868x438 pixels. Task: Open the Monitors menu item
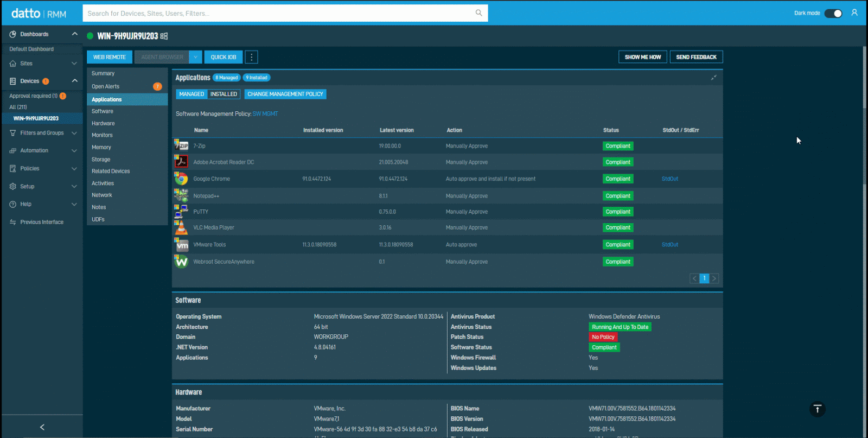tap(127, 135)
